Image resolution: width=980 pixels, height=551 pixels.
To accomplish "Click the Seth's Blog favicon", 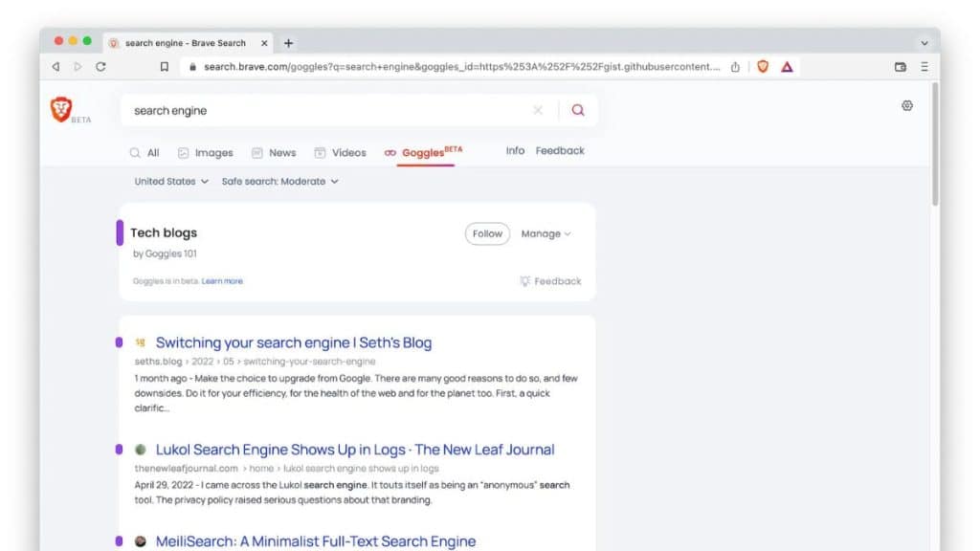I will [x=140, y=342].
